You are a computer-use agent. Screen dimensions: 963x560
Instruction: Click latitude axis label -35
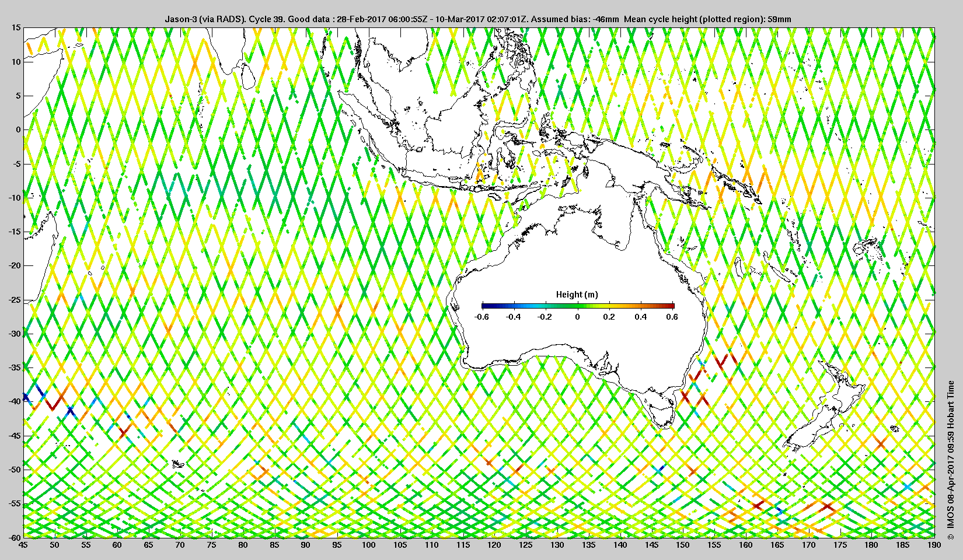tap(15, 367)
